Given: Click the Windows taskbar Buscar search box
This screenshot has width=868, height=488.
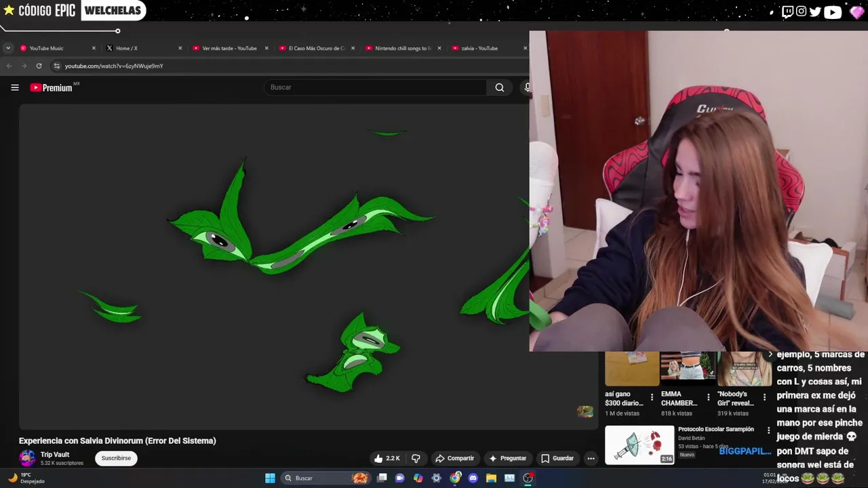Looking at the screenshot, I should [325, 478].
